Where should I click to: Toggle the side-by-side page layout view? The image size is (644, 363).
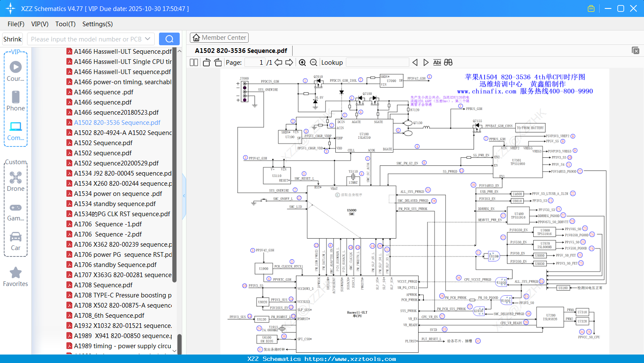(x=194, y=63)
